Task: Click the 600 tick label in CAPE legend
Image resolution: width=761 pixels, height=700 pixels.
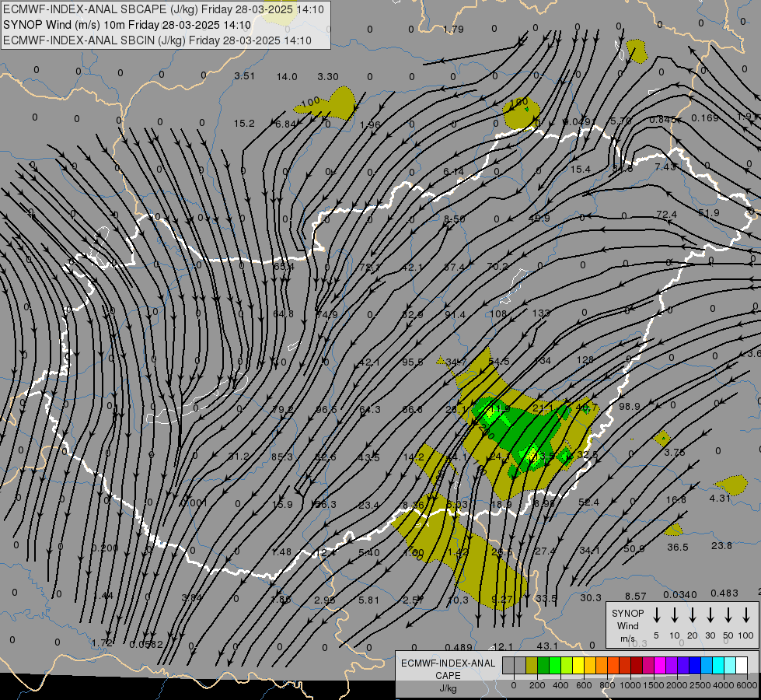Action: 584,685
